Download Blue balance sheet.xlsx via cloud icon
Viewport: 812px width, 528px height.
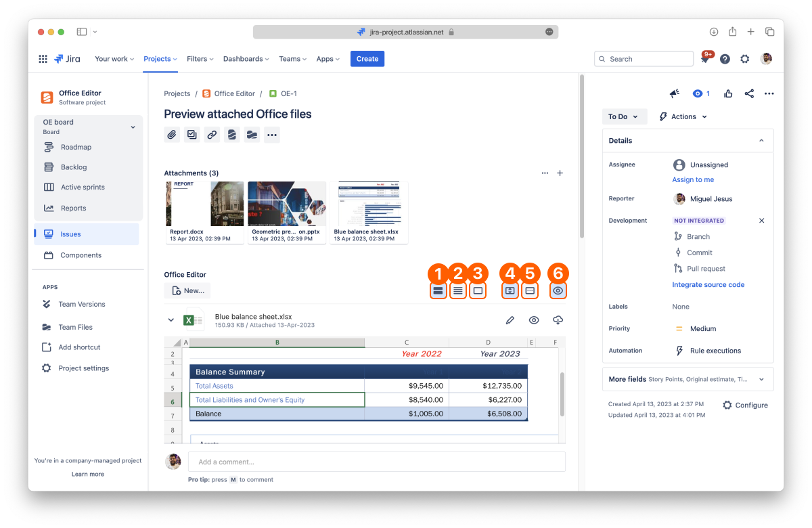558,320
